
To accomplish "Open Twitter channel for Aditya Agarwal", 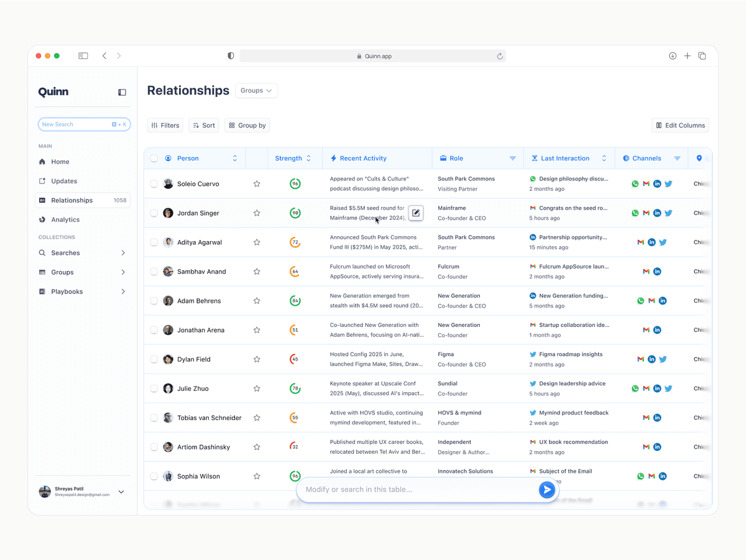I will pyautogui.click(x=663, y=242).
